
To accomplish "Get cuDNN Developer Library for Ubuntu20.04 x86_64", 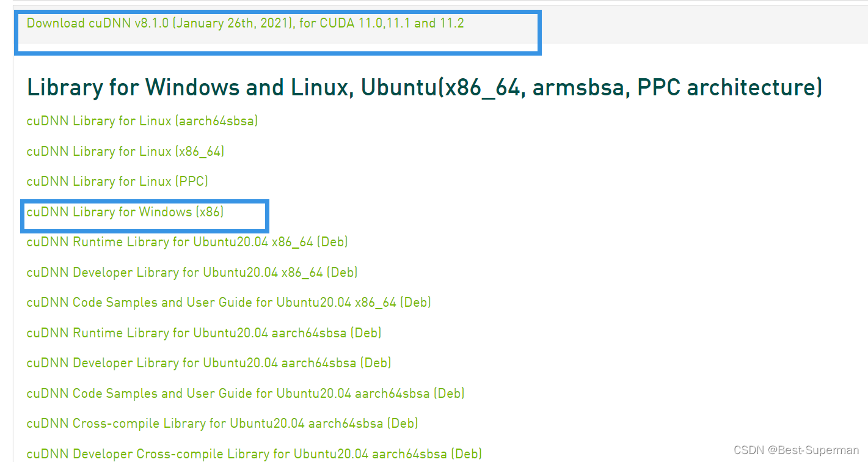I will 191,273.
